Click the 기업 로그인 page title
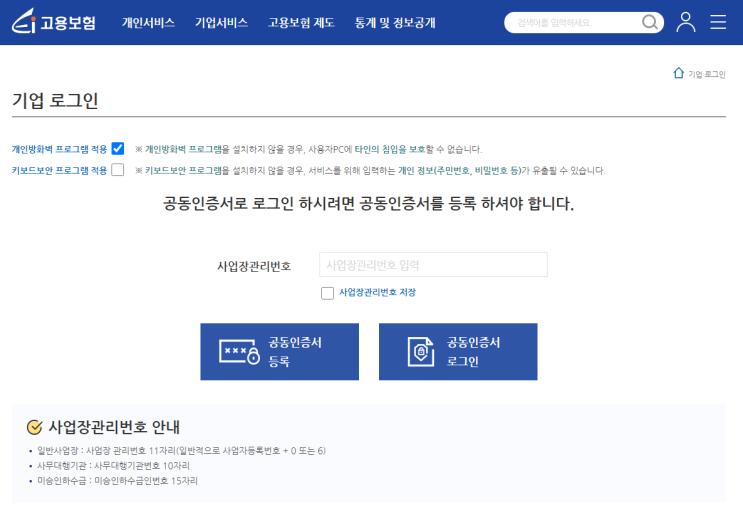 point(55,100)
